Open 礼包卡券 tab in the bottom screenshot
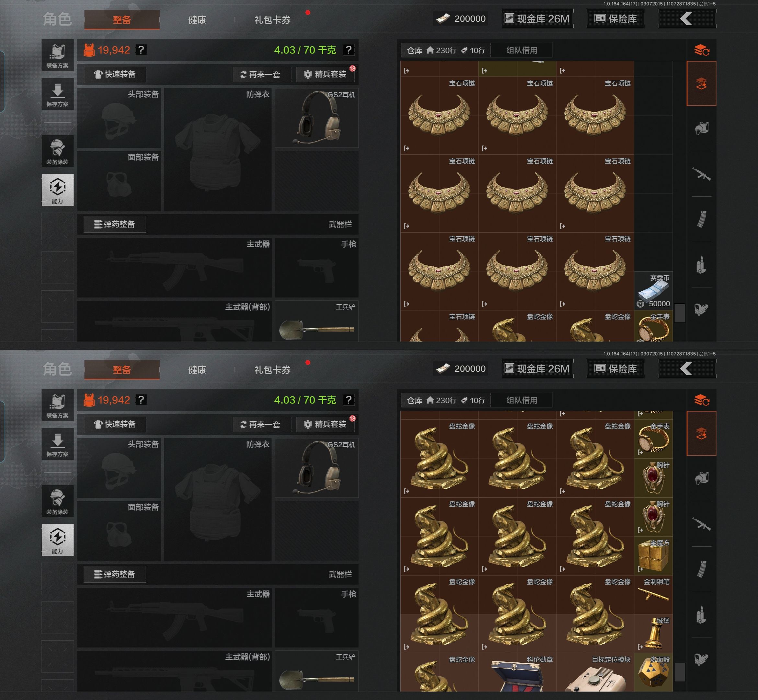This screenshot has width=758, height=700. pos(272,370)
